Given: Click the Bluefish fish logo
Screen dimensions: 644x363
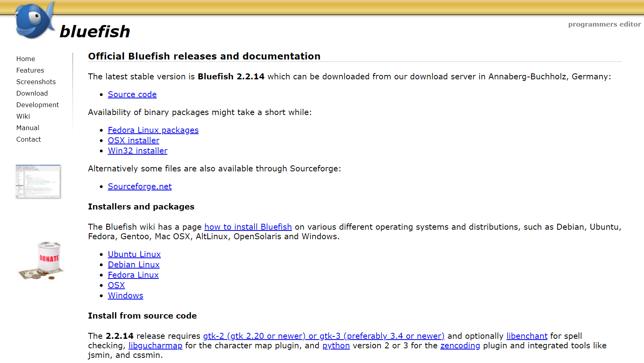Looking at the screenshot, I should [x=35, y=20].
